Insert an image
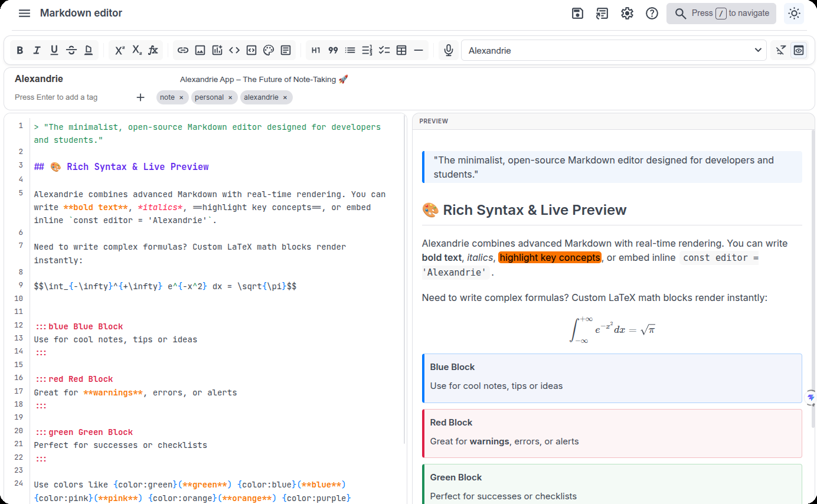Viewport: 817px width, 504px height. click(x=200, y=50)
